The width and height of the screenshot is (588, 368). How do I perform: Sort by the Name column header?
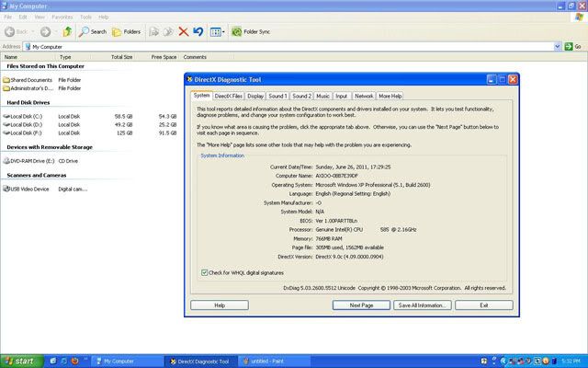click(28, 57)
